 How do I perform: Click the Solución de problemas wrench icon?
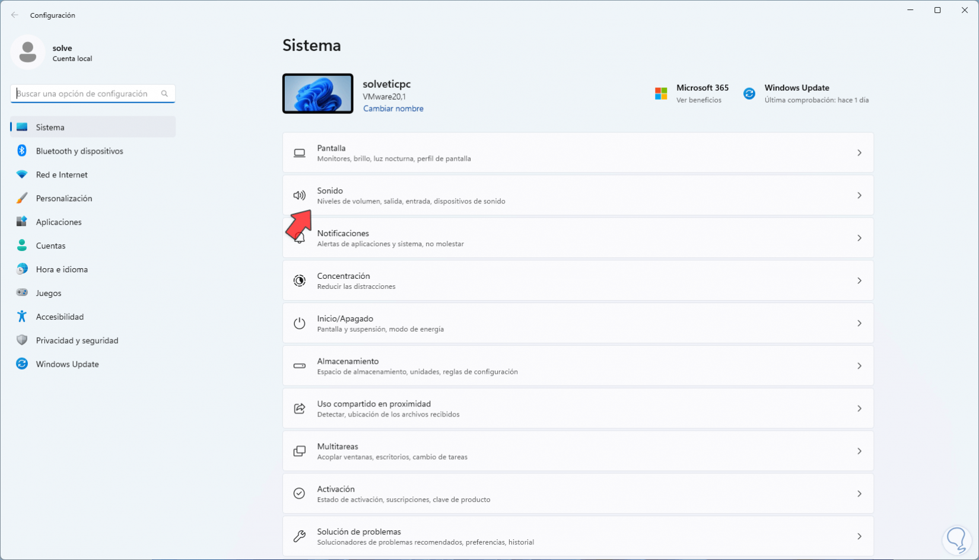(300, 536)
